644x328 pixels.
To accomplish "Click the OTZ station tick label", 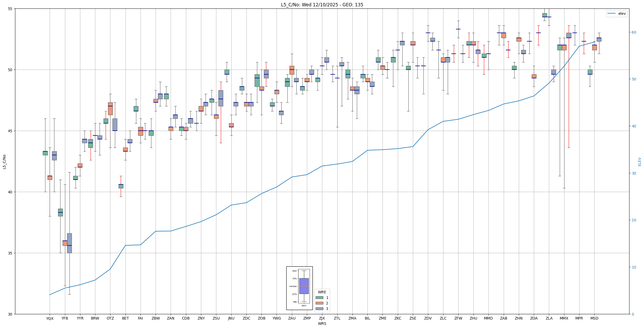I will (110, 318).
